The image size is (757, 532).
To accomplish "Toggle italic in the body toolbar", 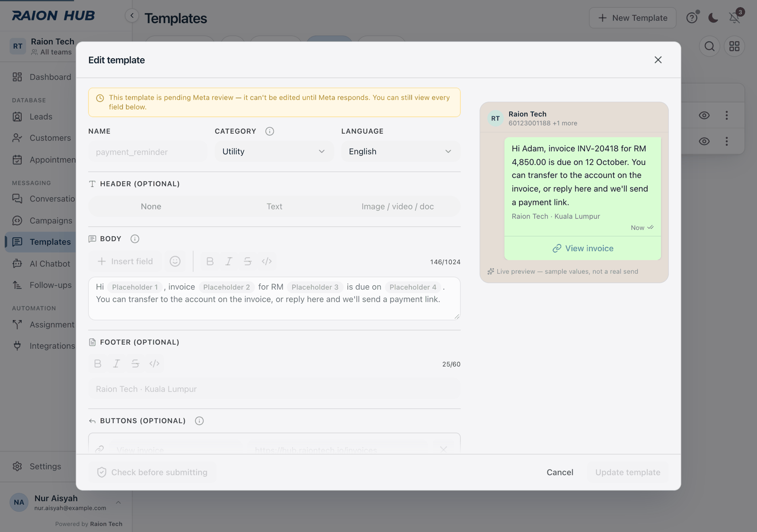I will (229, 262).
